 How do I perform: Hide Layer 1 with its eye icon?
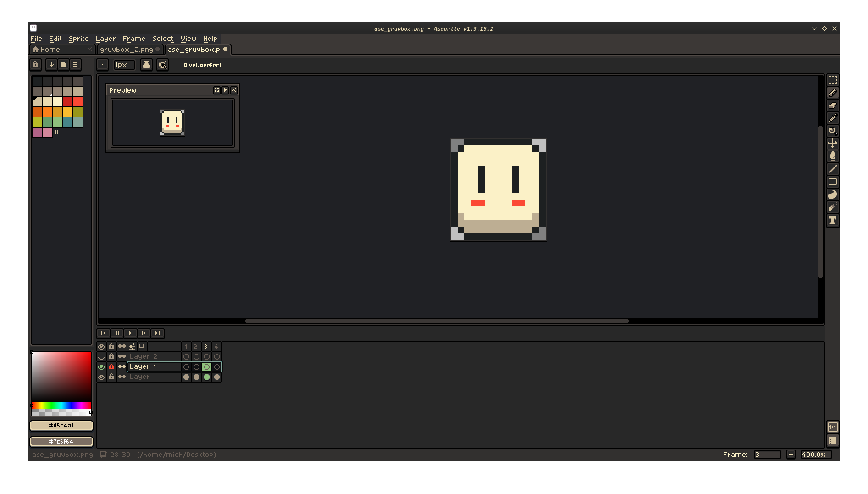(x=101, y=367)
